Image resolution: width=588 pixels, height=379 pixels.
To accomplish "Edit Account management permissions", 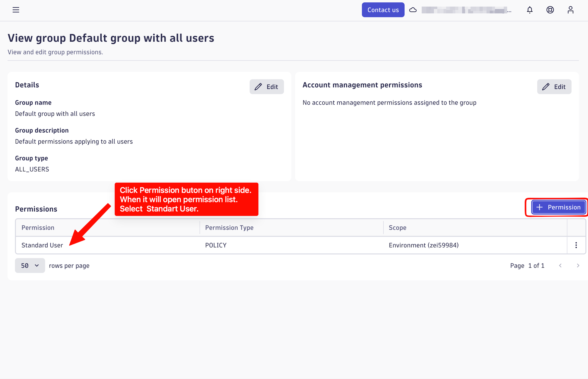I will pyautogui.click(x=554, y=87).
